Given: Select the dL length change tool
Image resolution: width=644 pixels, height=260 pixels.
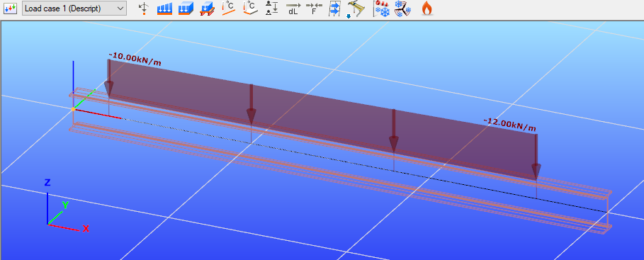Looking at the screenshot, I should 293,9.
